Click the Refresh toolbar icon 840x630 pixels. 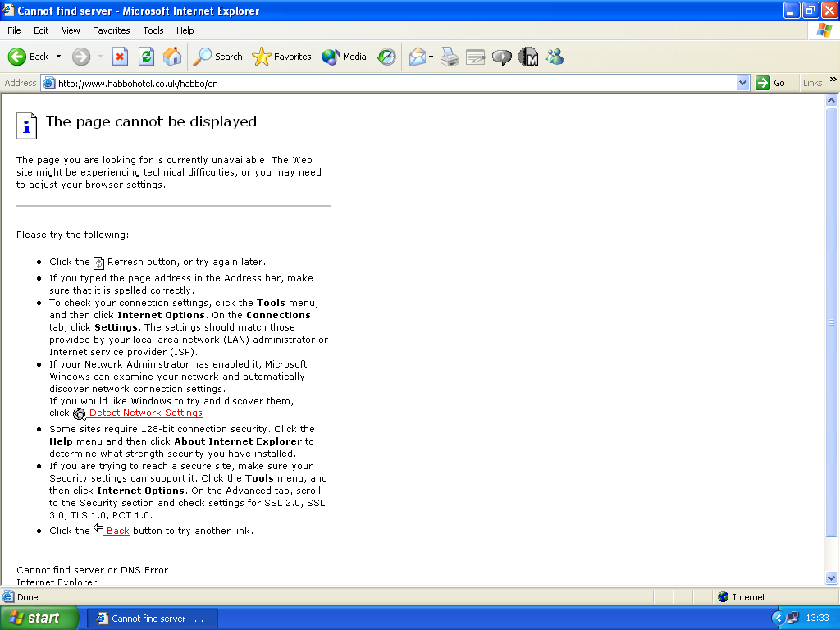click(x=146, y=57)
